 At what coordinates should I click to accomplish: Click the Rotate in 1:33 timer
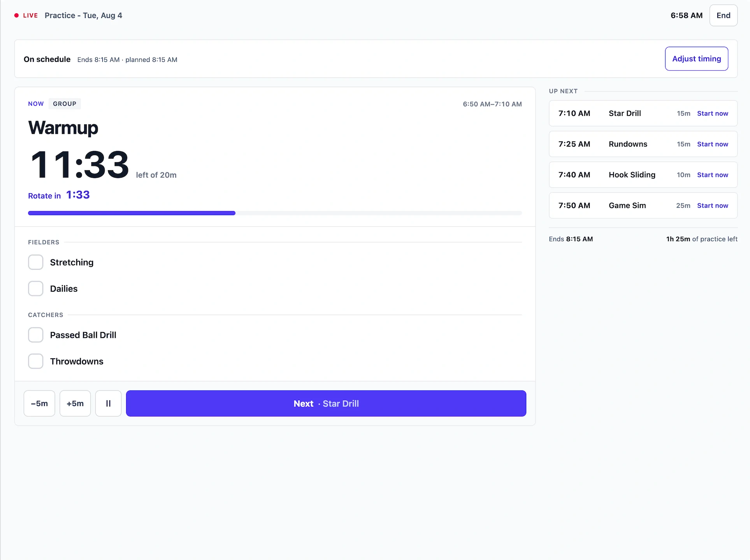[59, 195]
